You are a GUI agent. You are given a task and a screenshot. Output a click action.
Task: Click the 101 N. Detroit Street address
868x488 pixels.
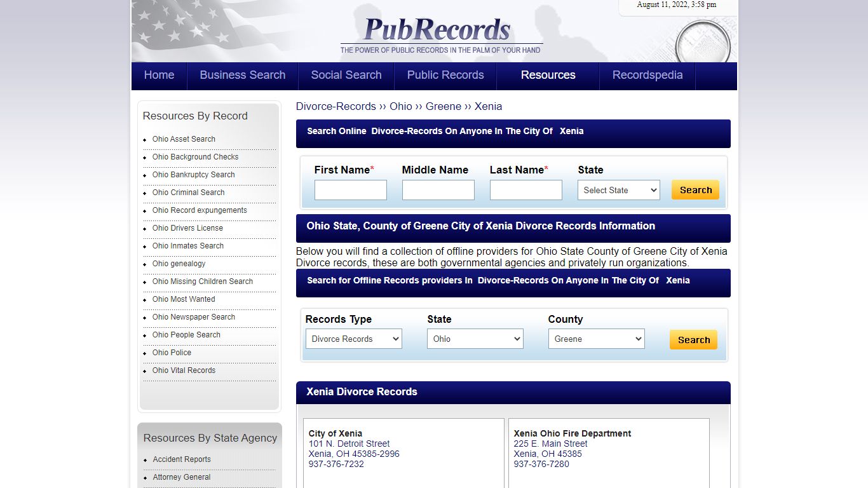coord(349,444)
